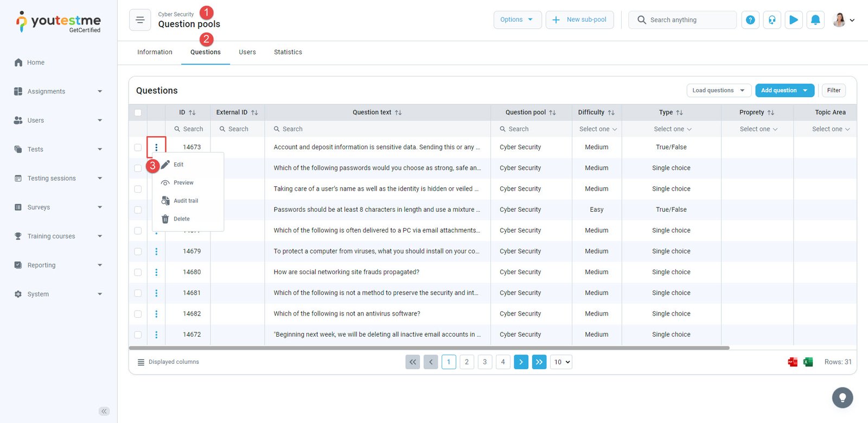The width and height of the screenshot is (868, 423).
Task: Export questions using the Excel icon
Action: point(808,362)
